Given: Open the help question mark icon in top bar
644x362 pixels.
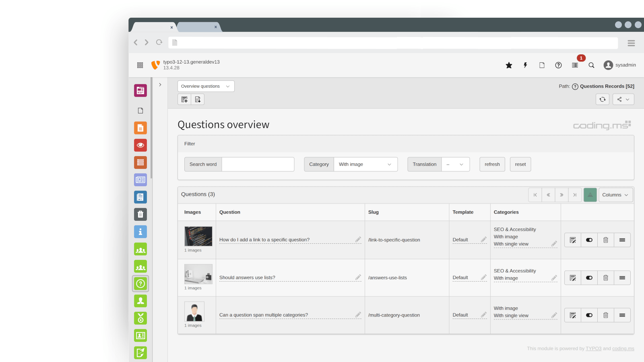Looking at the screenshot, I should pyautogui.click(x=558, y=65).
